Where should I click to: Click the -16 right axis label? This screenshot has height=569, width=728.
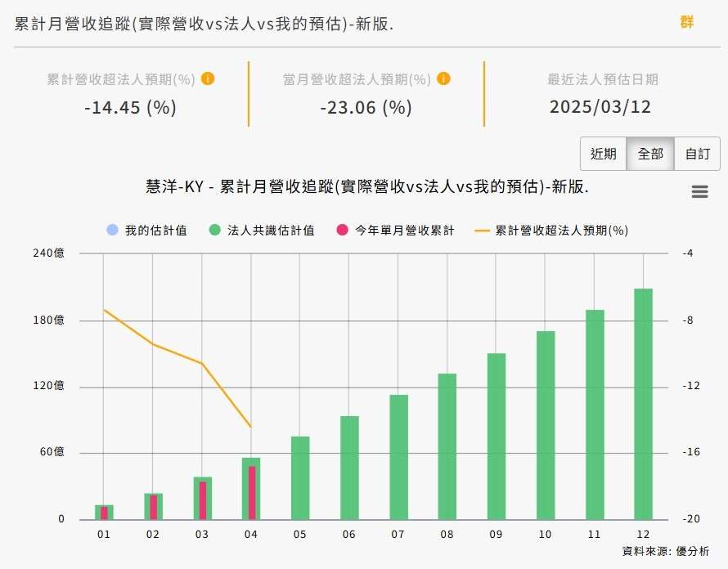pos(691,451)
